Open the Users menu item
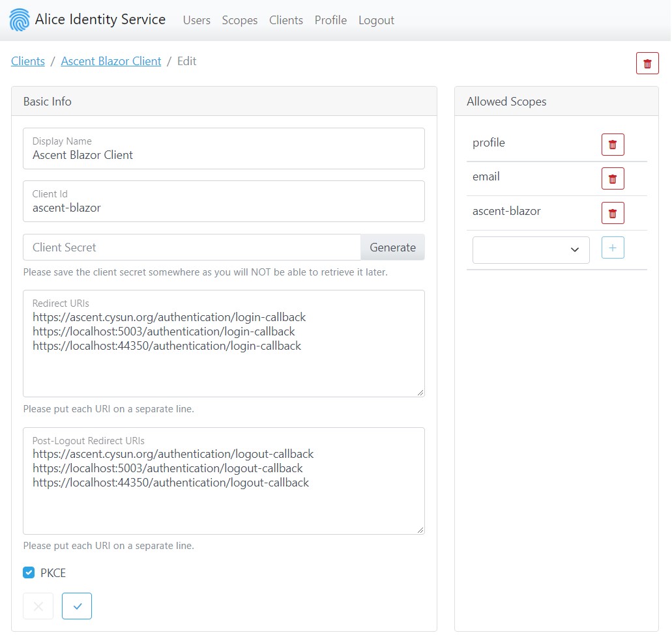672x635 pixels. tap(196, 20)
